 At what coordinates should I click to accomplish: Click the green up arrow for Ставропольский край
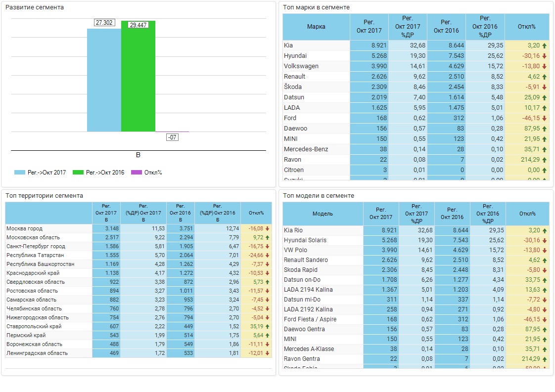point(268,327)
